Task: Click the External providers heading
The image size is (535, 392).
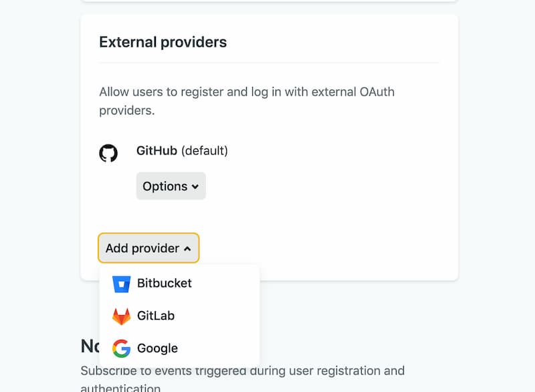Action: 163,42
